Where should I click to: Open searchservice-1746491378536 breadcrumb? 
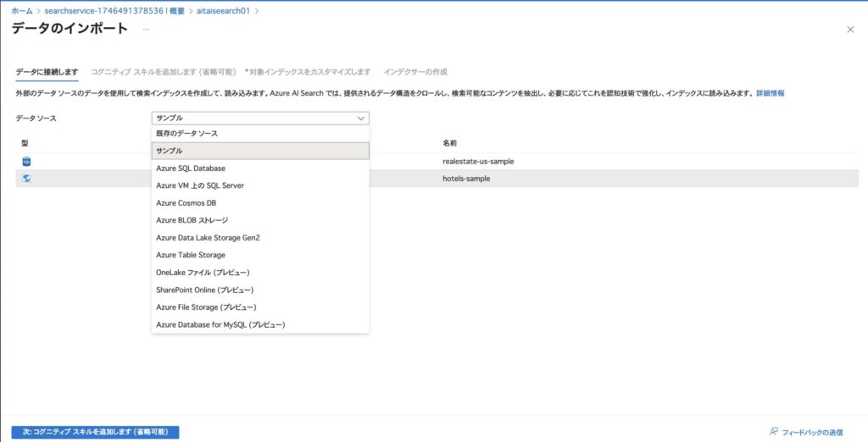click(x=114, y=11)
